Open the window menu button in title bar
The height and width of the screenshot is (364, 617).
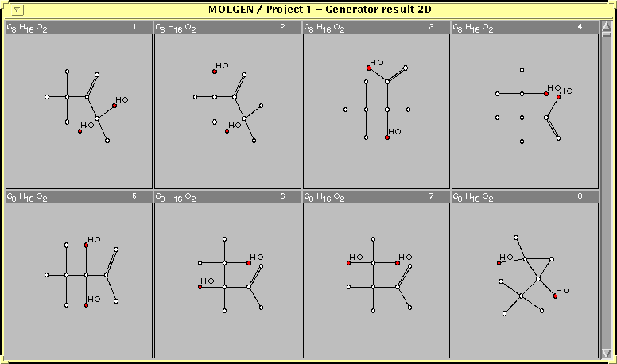point(17,10)
